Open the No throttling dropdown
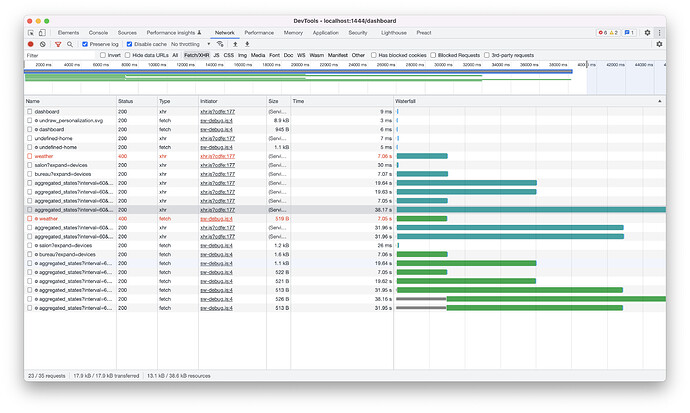690x413 pixels. point(192,44)
